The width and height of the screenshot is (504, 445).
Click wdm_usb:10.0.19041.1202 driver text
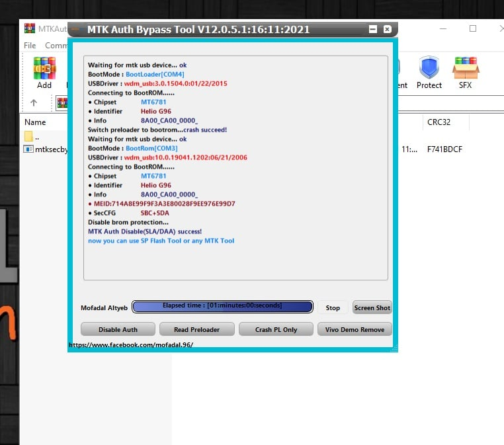185,157
